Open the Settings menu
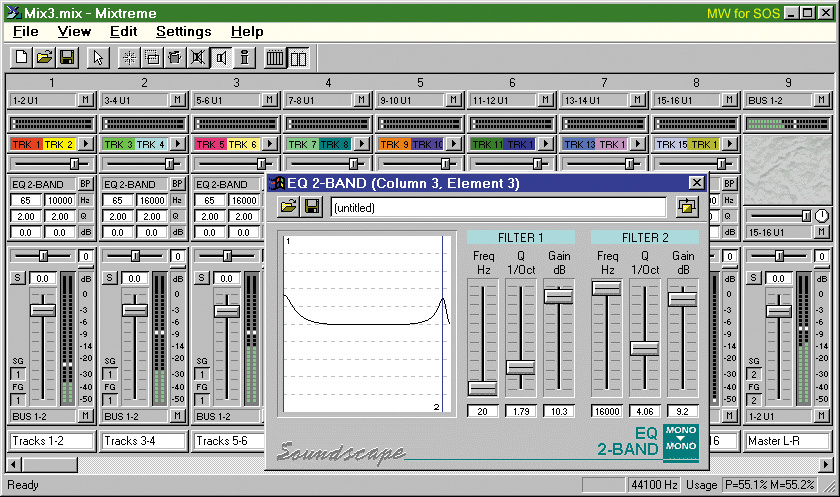840x497 pixels. pyautogui.click(x=183, y=32)
